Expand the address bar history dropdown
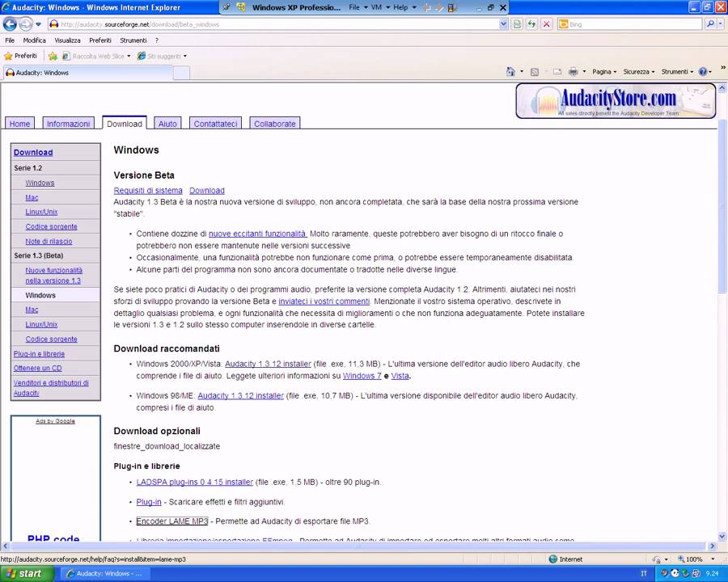 coord(503,24)
